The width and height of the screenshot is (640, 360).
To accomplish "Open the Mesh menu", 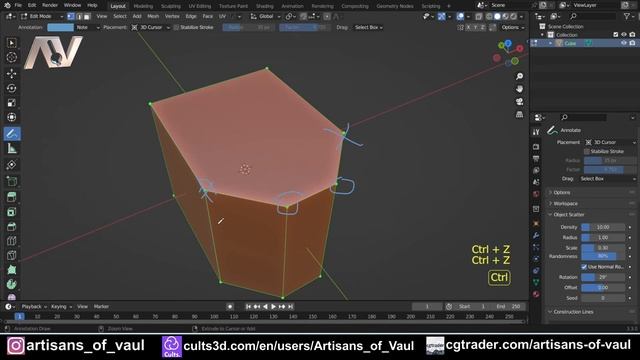I will 153,16.
